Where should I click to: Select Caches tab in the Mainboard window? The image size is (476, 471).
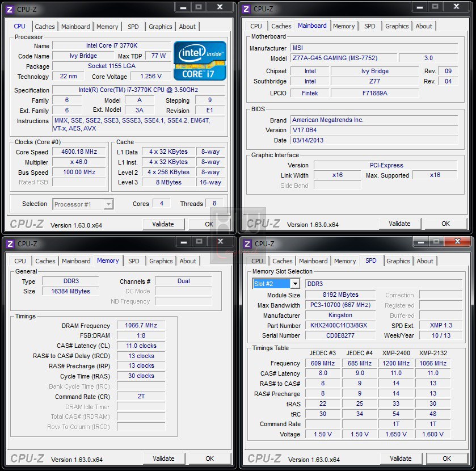(x=281, y=26)
